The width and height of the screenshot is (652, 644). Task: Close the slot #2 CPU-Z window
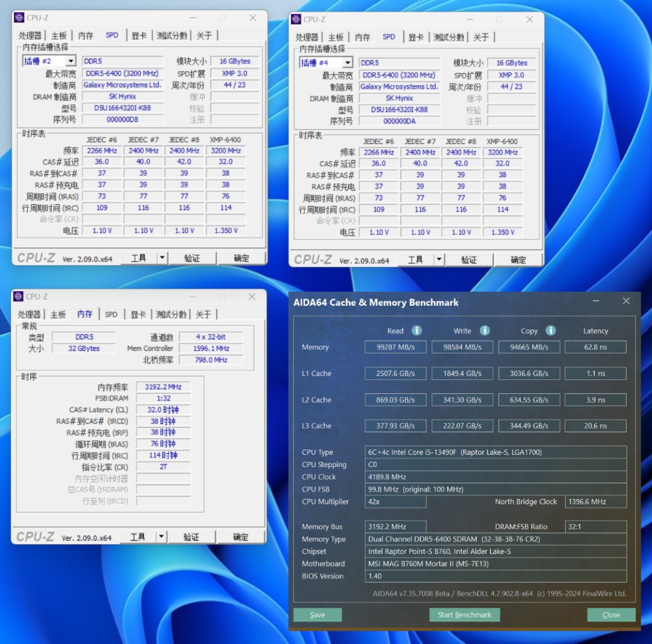pos(253,18)
